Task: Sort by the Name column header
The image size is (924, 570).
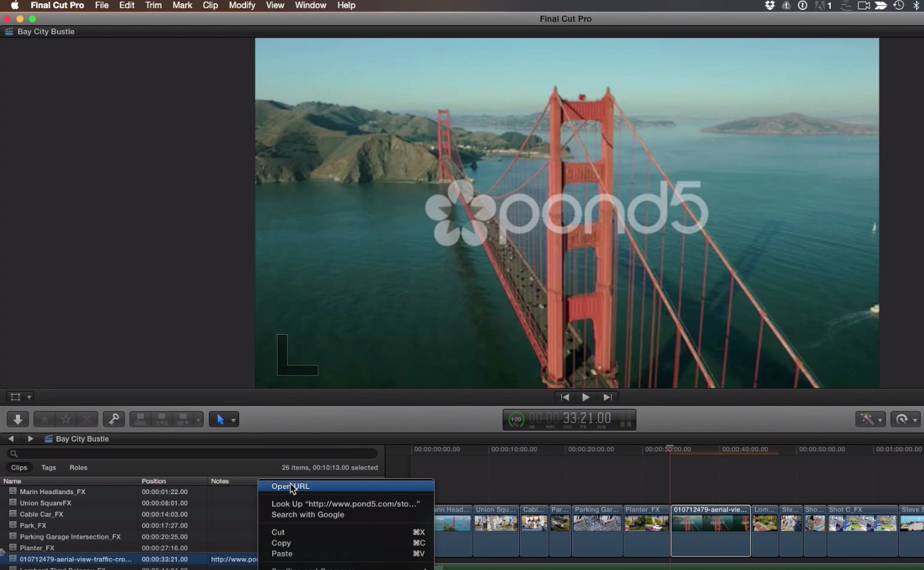Action: [x=69, y=481]
